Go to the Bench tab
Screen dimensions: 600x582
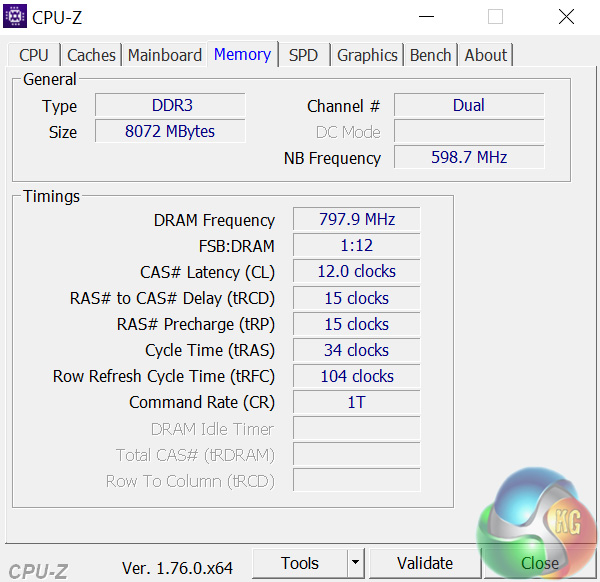[x=430, y=55]
